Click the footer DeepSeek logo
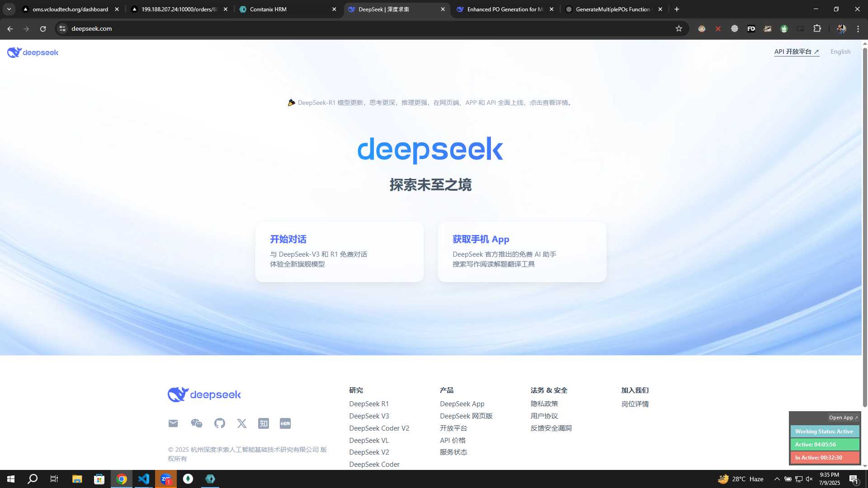 tap(204, 394)
